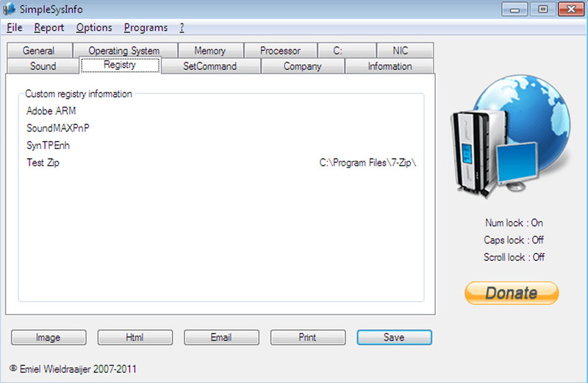Select the SoundMAXPnP registry entry

58,129
